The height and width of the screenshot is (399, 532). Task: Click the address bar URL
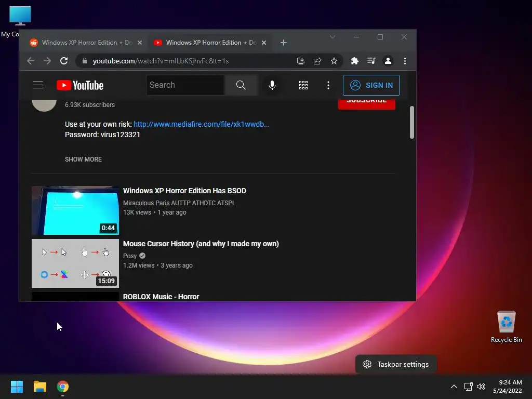[x=161, y=61]
